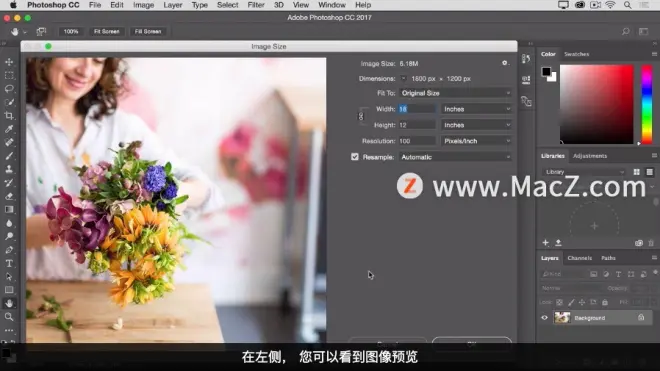Open the Library selection dropdown

[x=584, y=172]
